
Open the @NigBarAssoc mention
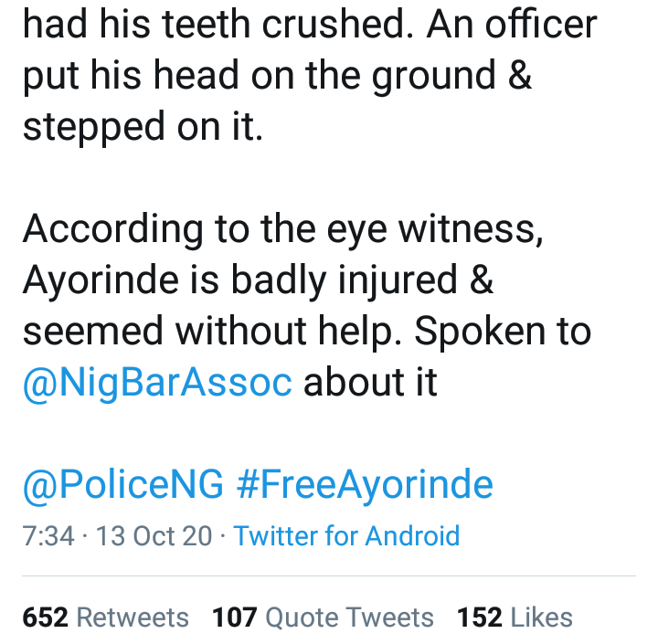tap(157, 383)
